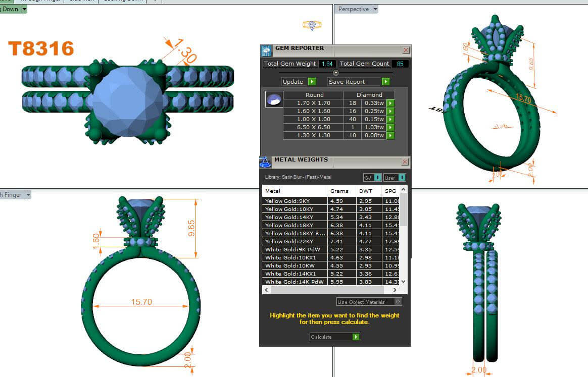Click green arrow for 6.50 X 6.50 row
The image size is (588, 377).
click(x=390, y=127)
